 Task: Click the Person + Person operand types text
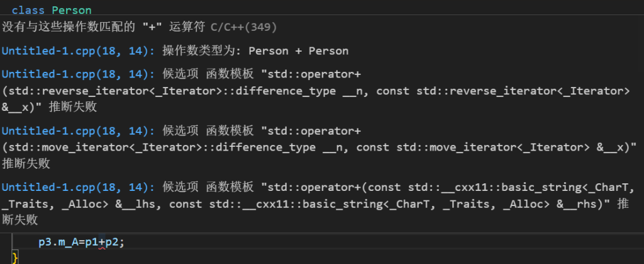(299, 51)
